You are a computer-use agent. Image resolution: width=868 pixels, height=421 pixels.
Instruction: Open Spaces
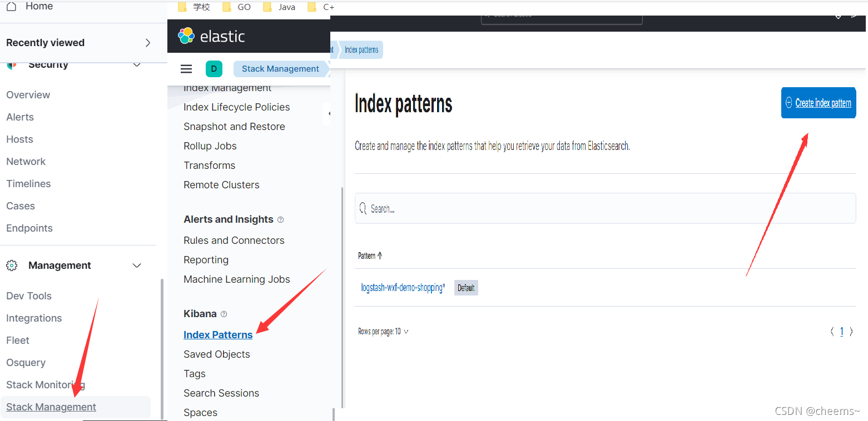(201, 413)
